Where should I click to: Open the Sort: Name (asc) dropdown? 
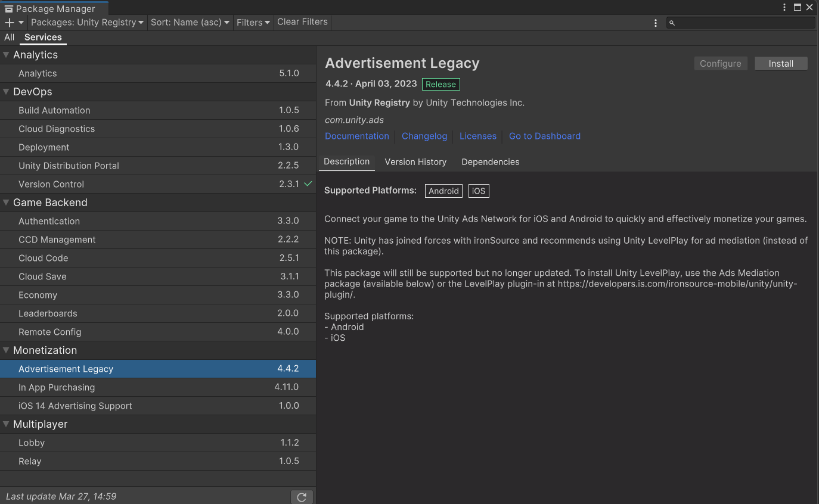[x=190, y=23]
